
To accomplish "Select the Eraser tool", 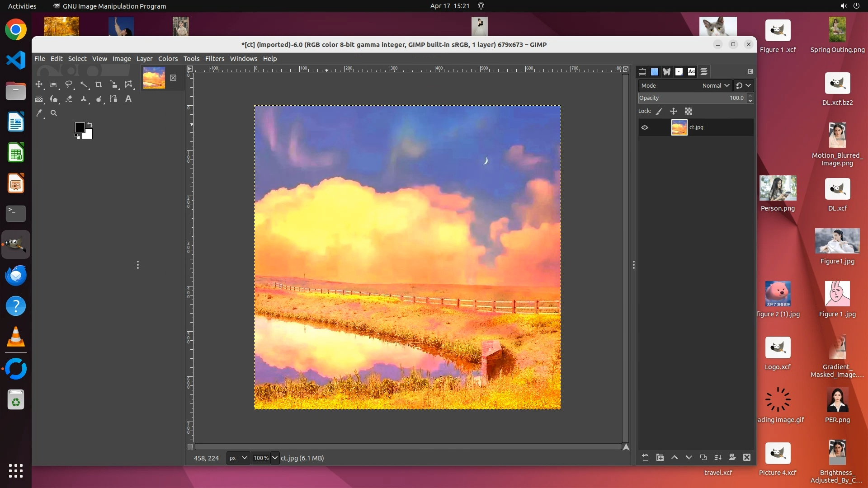I will 69,99.
